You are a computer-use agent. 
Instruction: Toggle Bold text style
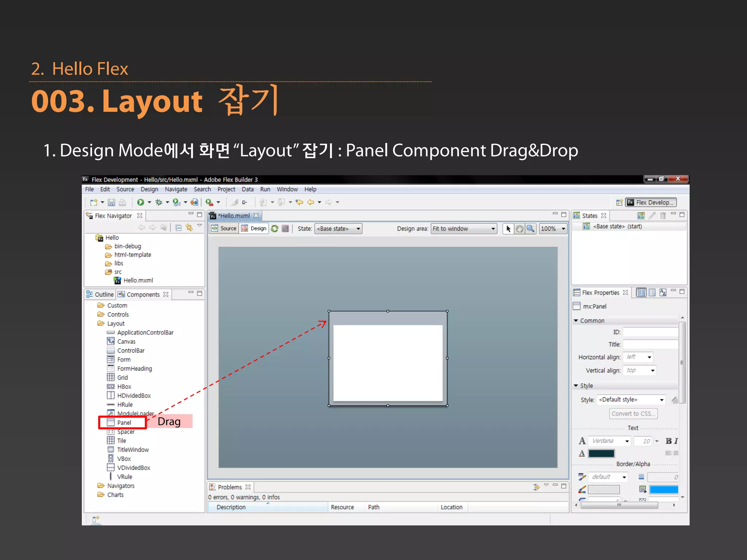point(668,441)
